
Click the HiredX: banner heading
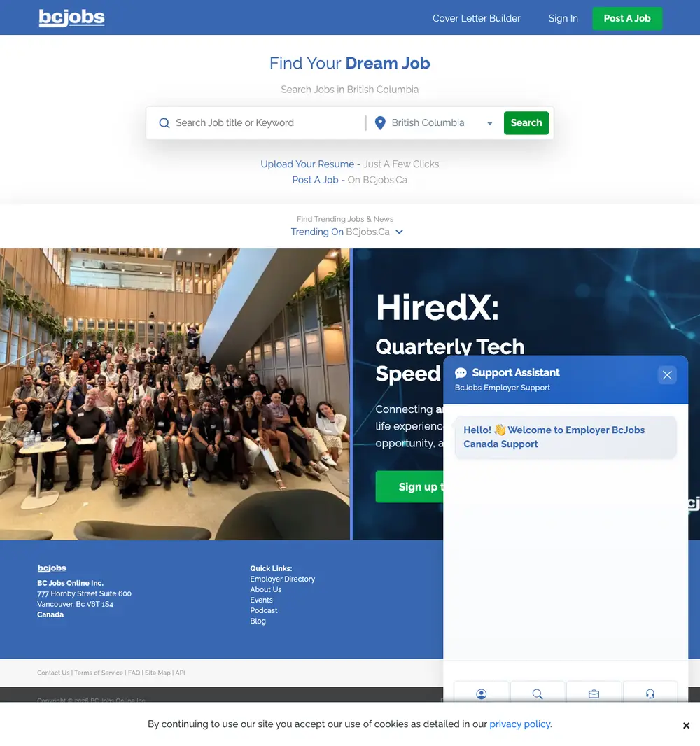tap(437, 307)
